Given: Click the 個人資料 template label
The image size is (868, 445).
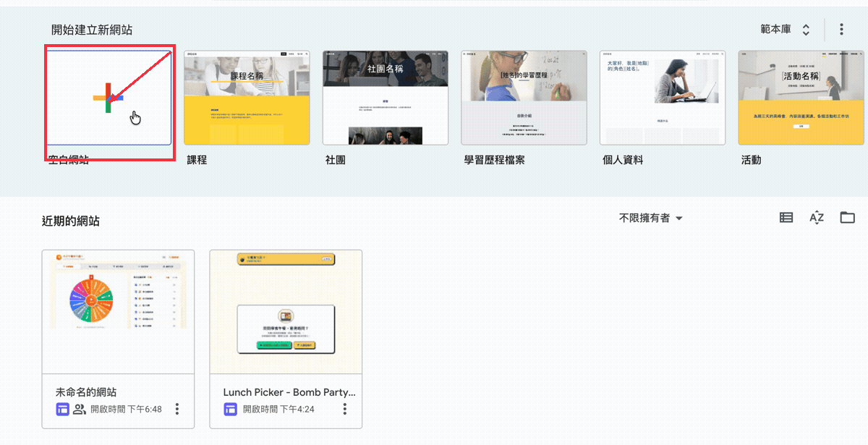Looking at the screenshot, I should pyautogui.click(x=623, y=160).
